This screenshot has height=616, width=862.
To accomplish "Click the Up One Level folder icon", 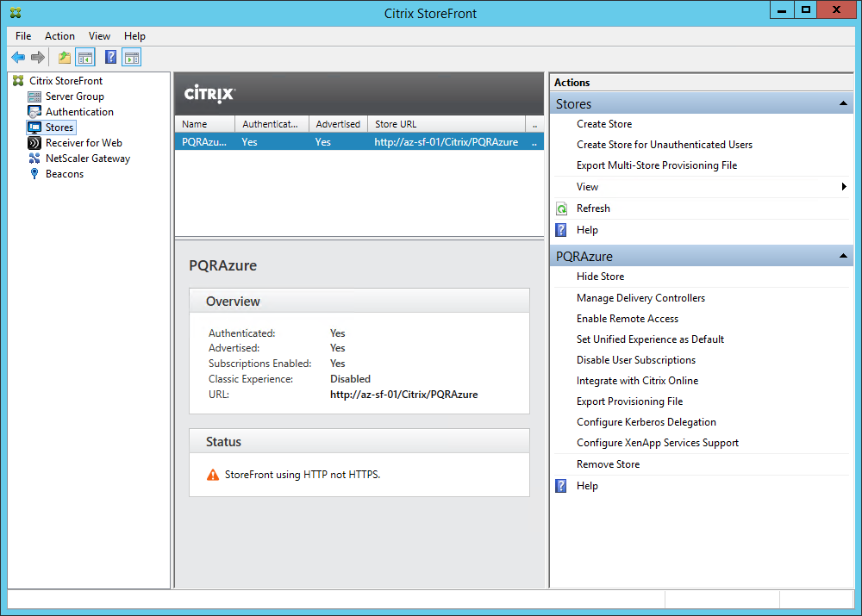I will 65,57.
